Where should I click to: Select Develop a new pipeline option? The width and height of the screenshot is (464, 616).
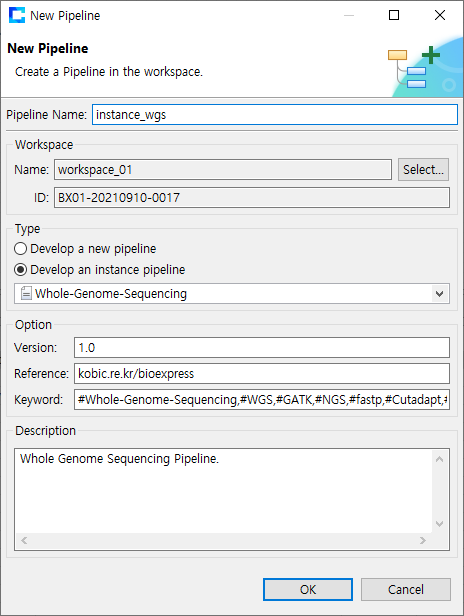tap(85, 249)
